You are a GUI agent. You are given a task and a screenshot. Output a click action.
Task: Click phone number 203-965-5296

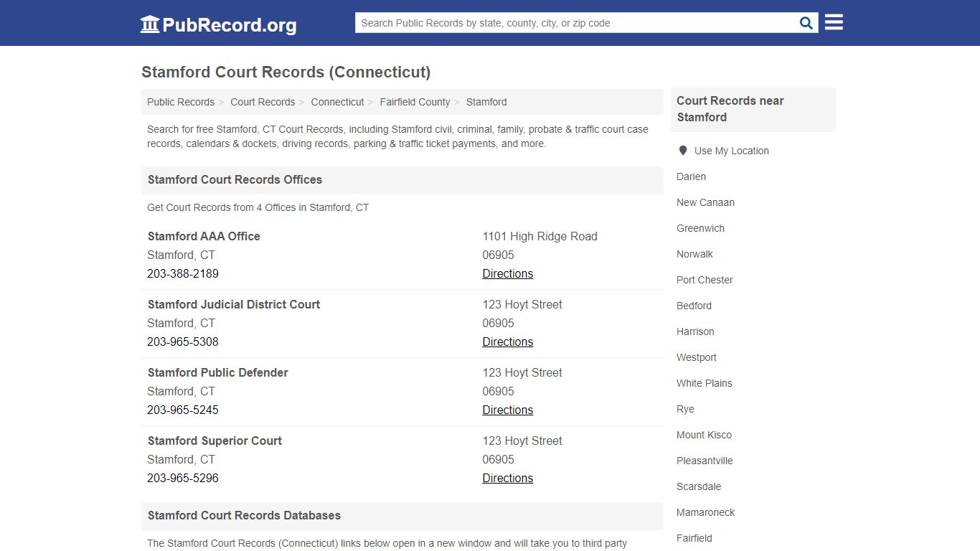183,478
